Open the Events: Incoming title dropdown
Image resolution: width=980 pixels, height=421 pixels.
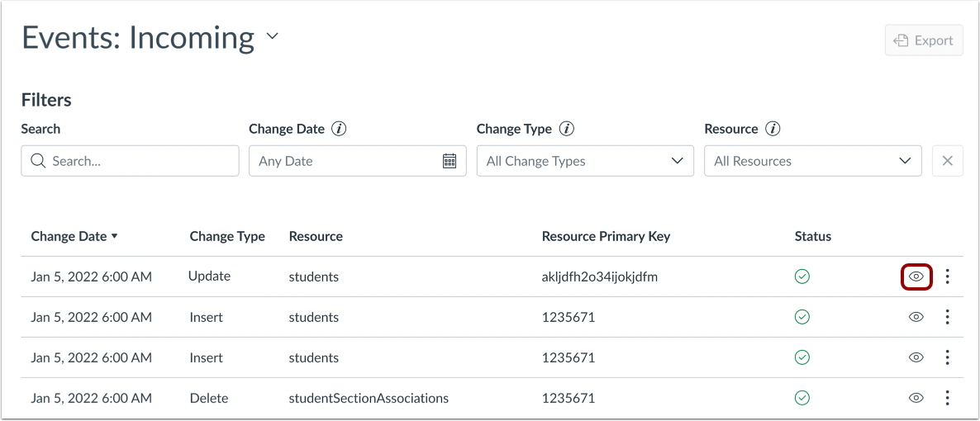click(x=273, y=37)
